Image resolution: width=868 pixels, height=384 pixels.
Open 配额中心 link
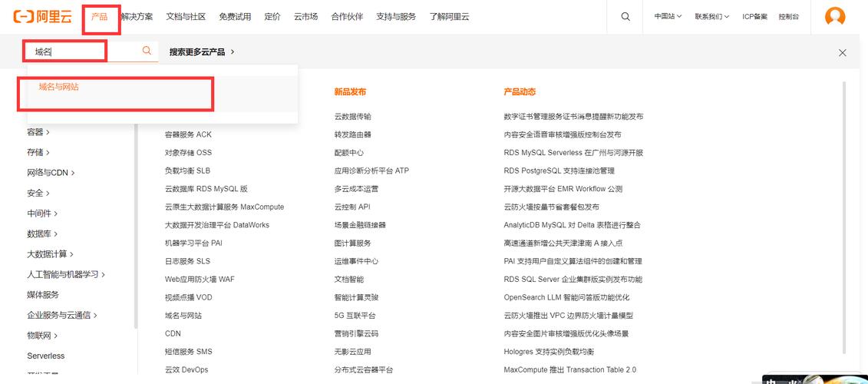tap(348, 152)
